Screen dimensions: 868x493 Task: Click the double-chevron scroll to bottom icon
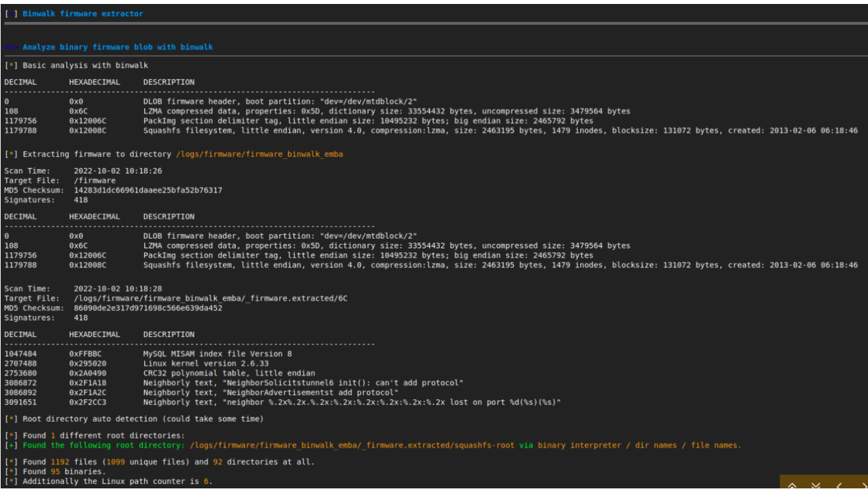[x=816, y=486]
